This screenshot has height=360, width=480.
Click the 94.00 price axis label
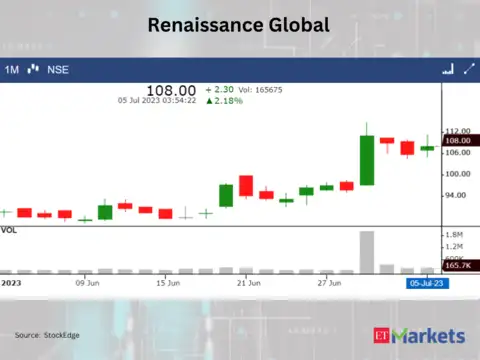[456, 195]
